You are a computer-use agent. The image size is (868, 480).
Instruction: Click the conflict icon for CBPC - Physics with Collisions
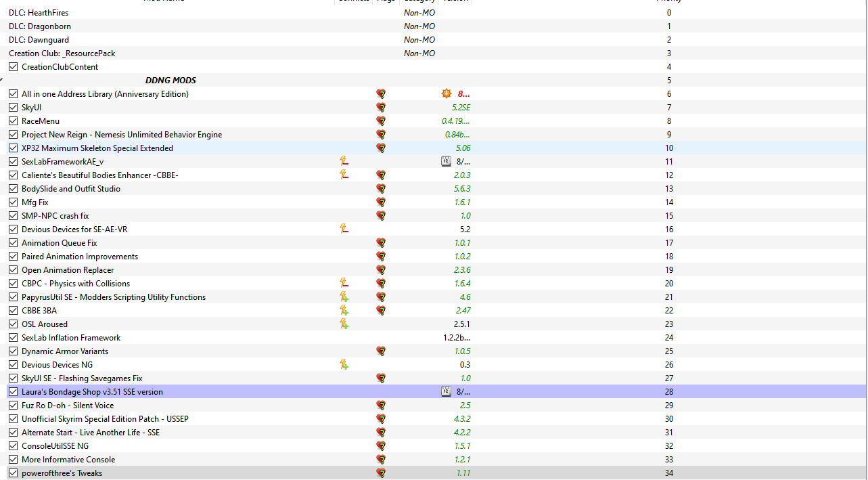(344, 283)
